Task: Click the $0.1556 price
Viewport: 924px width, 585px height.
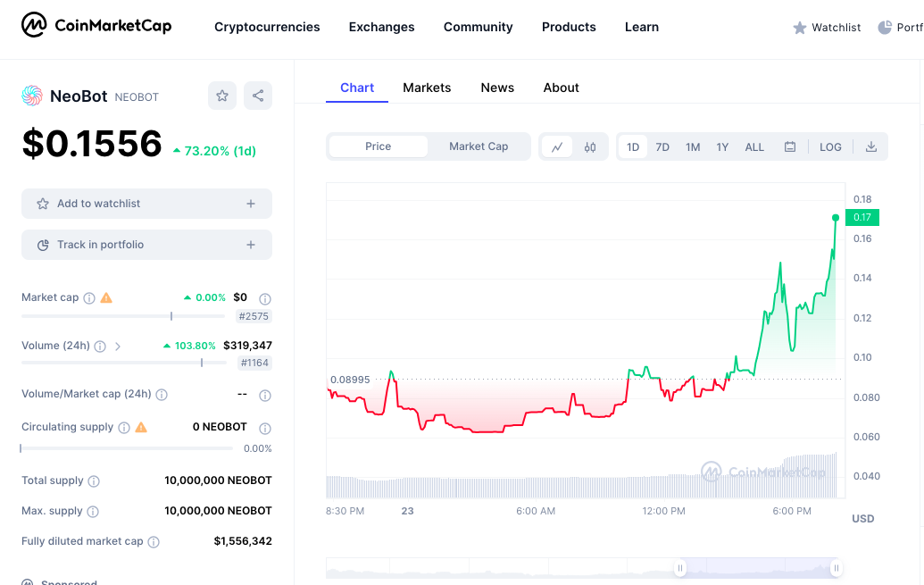Action: pyautogui.click(x=92, y=143)
